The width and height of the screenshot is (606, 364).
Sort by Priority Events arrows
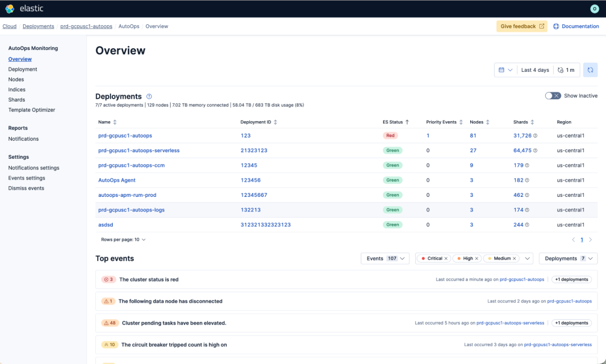click(461, 122)
